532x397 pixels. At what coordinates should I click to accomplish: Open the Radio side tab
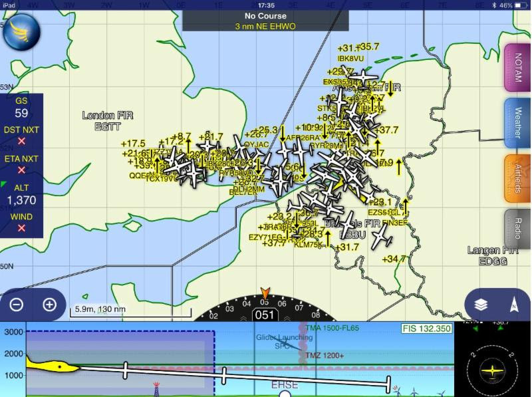click(517, 228)
